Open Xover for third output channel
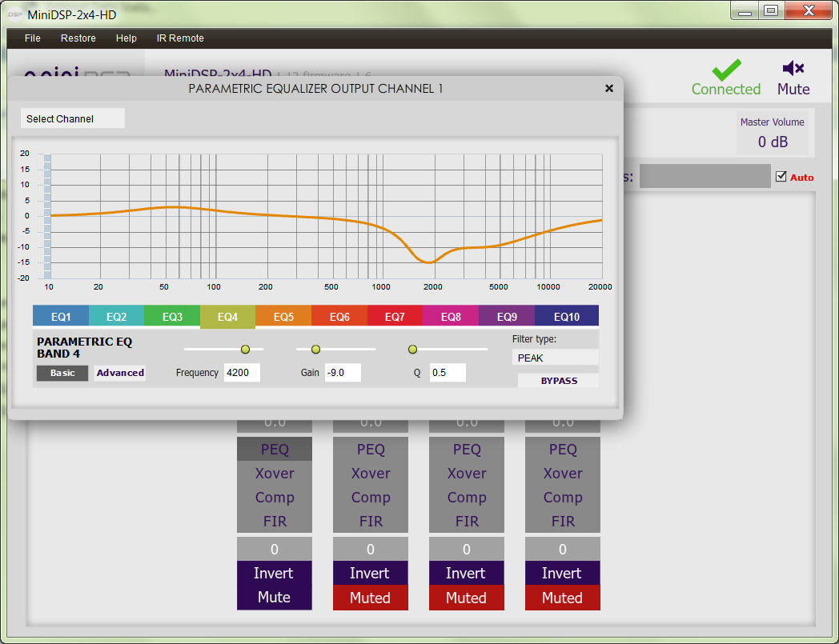839x644 pixels. [x=467, y=474]
